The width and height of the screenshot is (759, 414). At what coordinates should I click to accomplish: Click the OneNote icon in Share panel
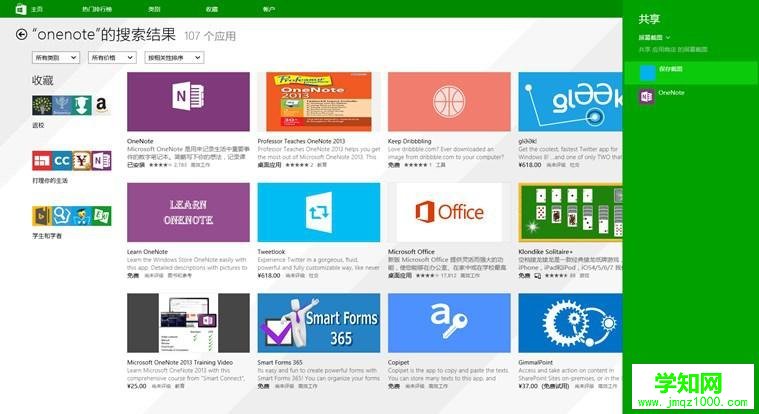click(647, 96)
